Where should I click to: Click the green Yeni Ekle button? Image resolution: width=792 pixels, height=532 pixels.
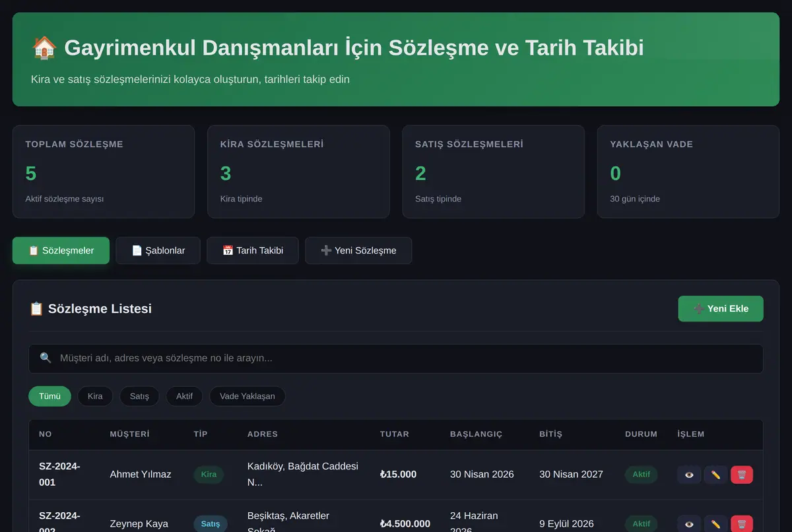(721, 309)
